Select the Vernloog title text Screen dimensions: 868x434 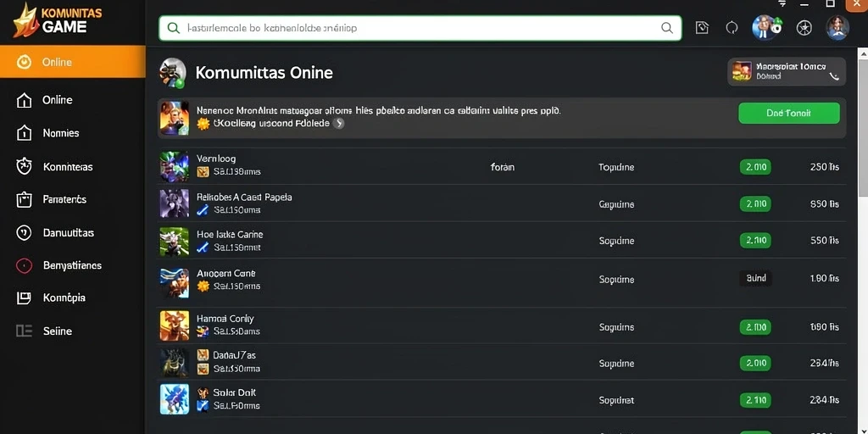216,159
